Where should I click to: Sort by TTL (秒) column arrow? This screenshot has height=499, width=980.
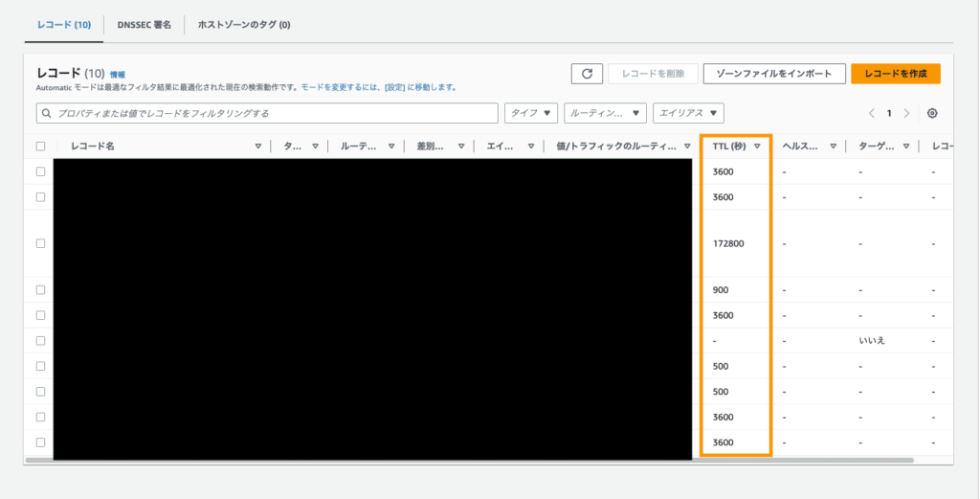coord(757,147)
